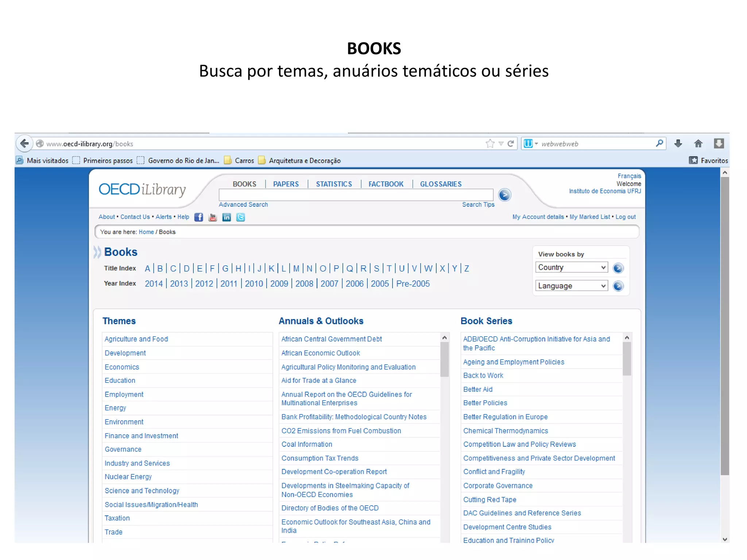The width and height of the screenshot is (747, 560).
Task: Open Mais visitados bookmark
Action: point(42,160)
